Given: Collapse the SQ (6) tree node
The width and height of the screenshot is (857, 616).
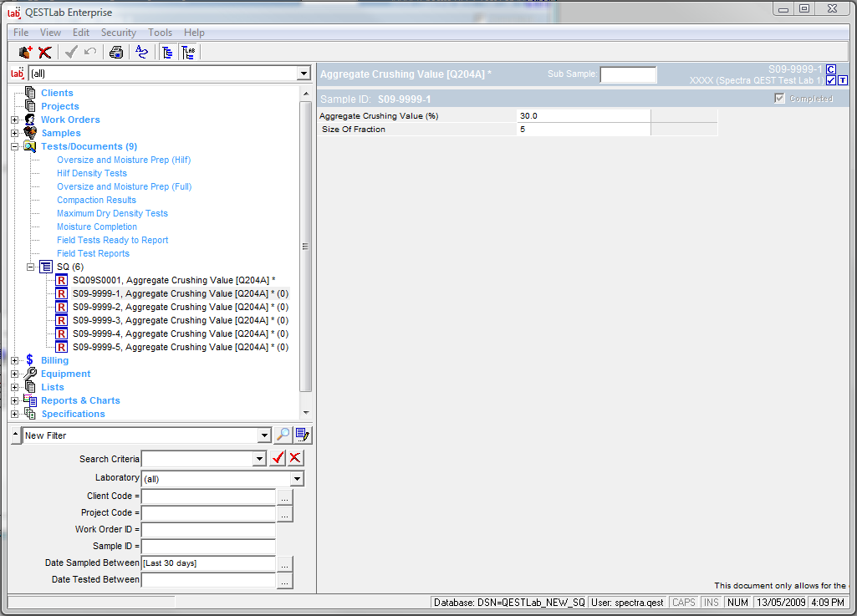Looking at the screenshot, I should pyautogui.click(x=32, y=267).
